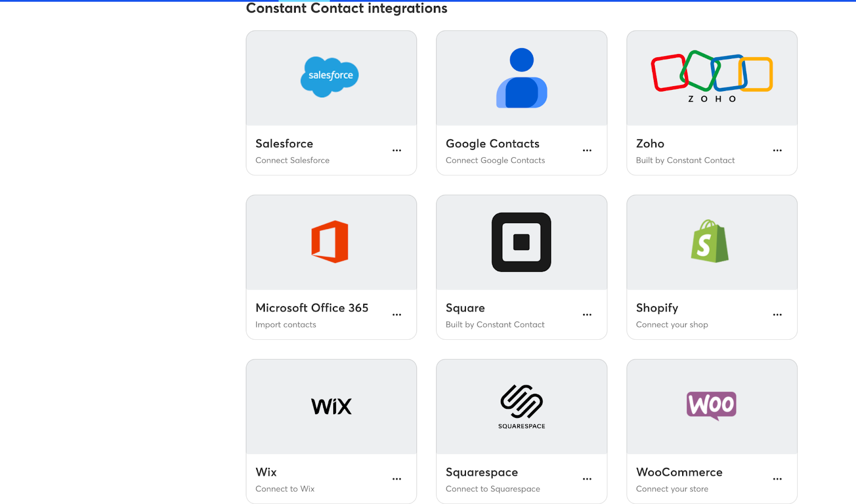
Task: Click the Square logo icon
Action: [521, 242]
